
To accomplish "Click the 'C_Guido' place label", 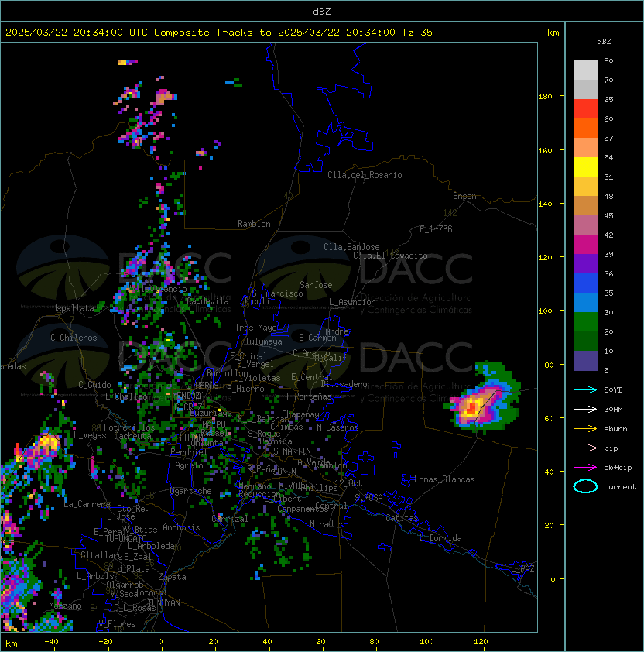I will (x=94, y=385).
